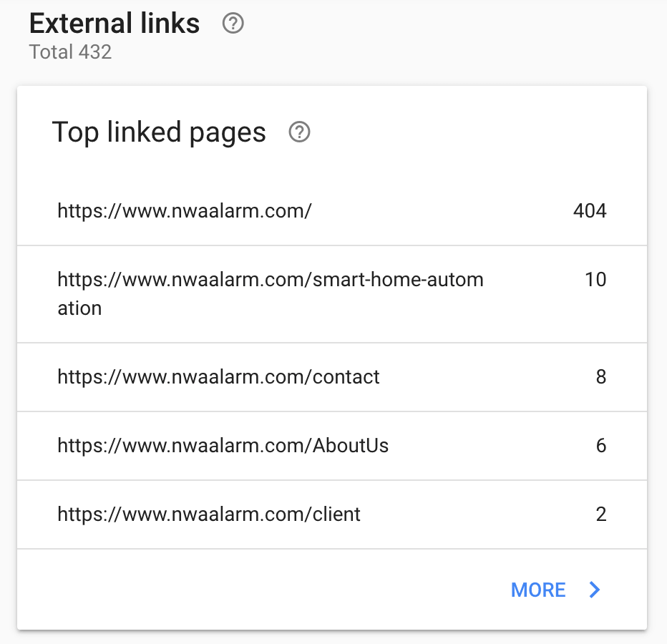This screenshot has width=667, height=644.
Task: Click the count 6 in AboutUs row
Action: [x=601, y=446]
